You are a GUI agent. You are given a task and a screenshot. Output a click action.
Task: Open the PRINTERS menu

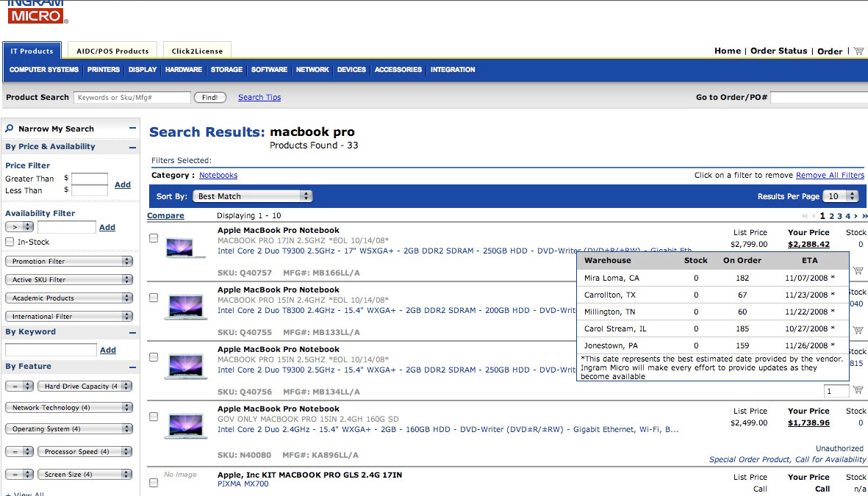[x=104, y=70]
